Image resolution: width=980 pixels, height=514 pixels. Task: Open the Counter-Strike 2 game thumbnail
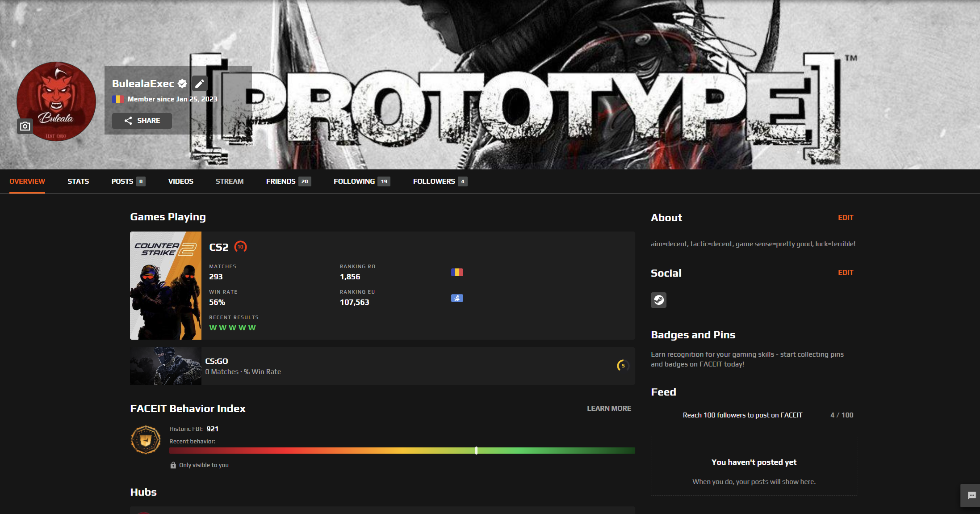click(x=166, y=286)
